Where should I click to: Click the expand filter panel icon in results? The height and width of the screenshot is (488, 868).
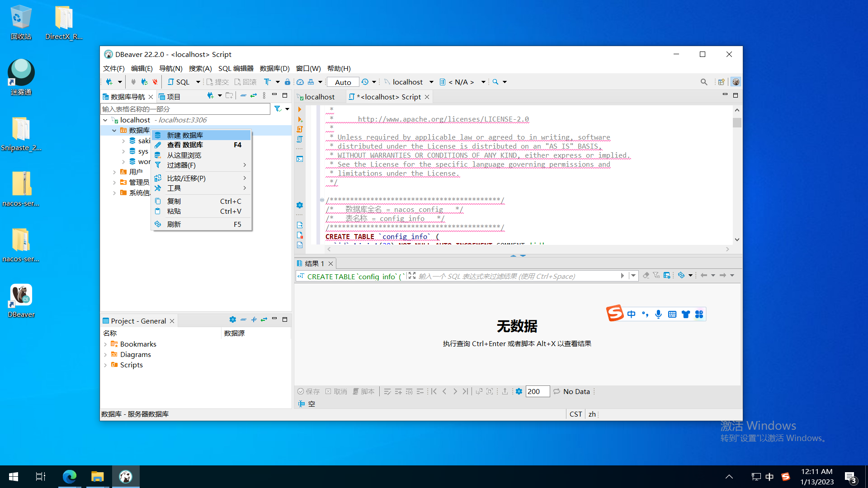(412, 276)
